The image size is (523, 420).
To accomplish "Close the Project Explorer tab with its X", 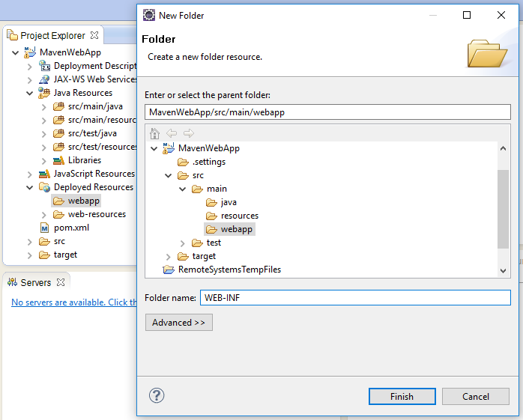I will [x=94, y=35].
